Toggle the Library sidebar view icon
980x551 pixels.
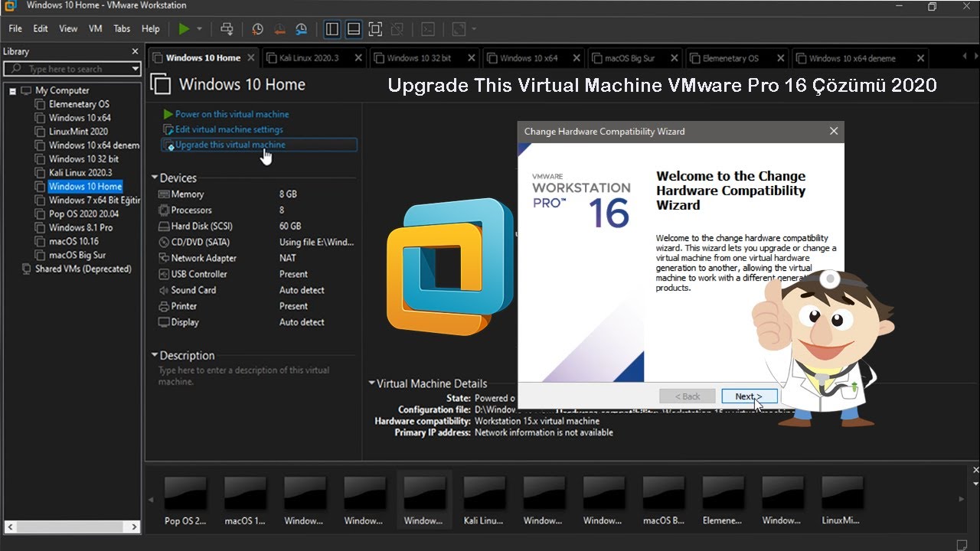point(332,29)
